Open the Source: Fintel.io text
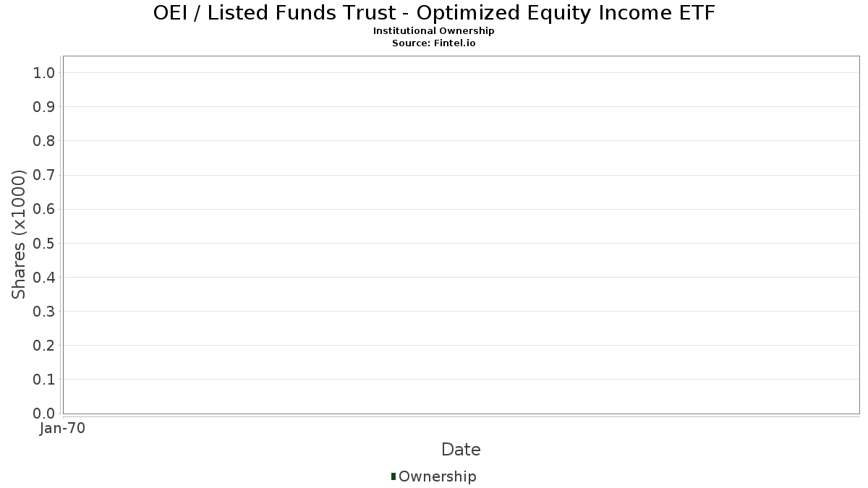Screen dimensions: 868x488 (x=434, y=43)
